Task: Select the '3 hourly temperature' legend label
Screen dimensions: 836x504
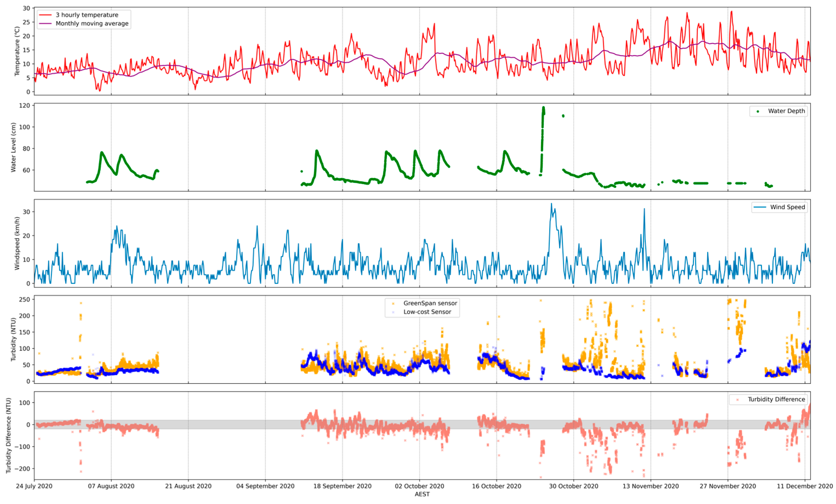Action: point(87,15)
